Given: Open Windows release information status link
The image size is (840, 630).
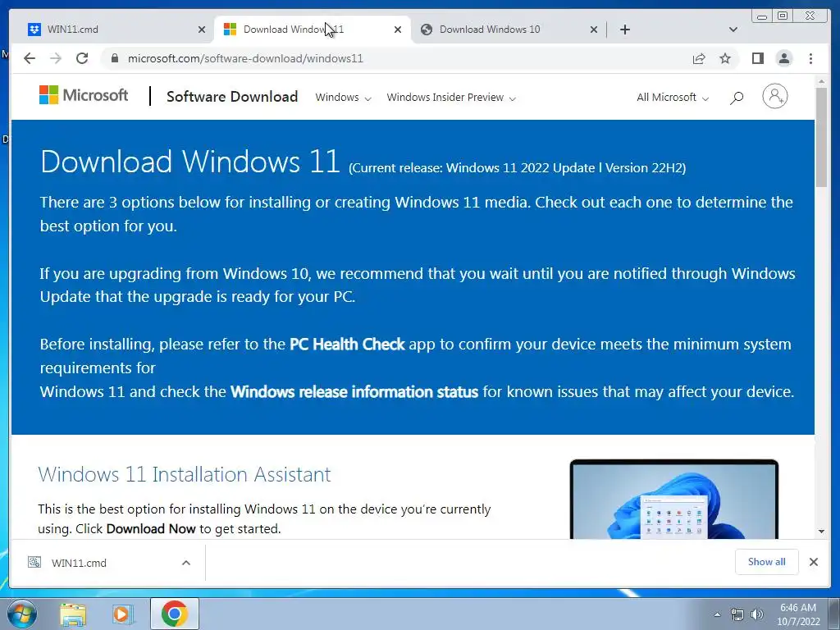Looking at the screenshot, I should point(354,391).
